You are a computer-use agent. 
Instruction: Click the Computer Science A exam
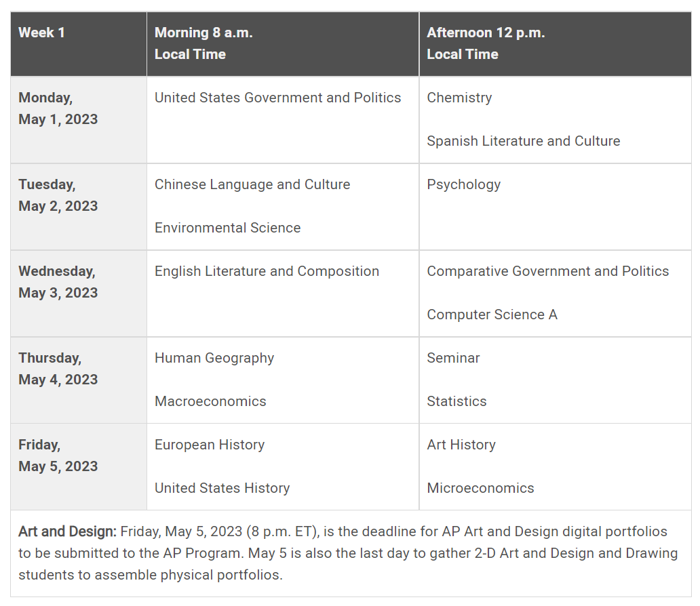[492, 315]
